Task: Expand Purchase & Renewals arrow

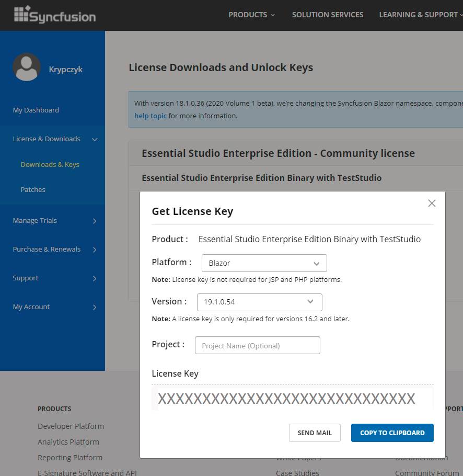Action: pos(95,250)
